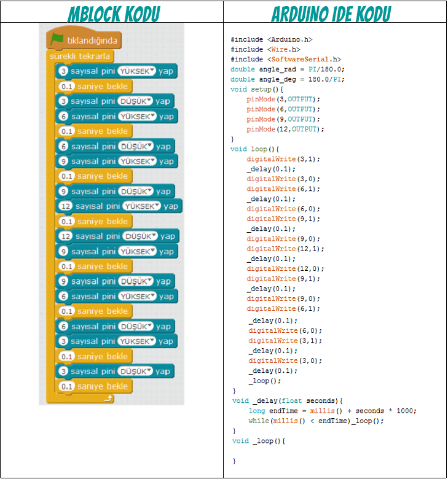Click the pin number 12 field in the DÜŞÜK block
This screenshot has width=448, height=479.
[x=66, y=236]
